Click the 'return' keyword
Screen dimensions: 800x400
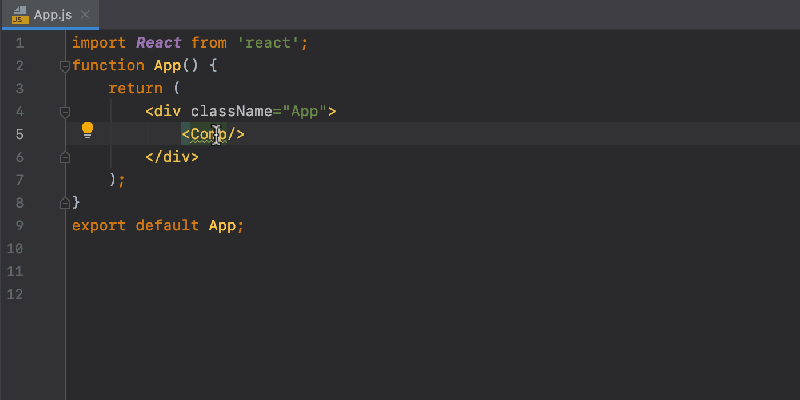[x=136, y=88]
